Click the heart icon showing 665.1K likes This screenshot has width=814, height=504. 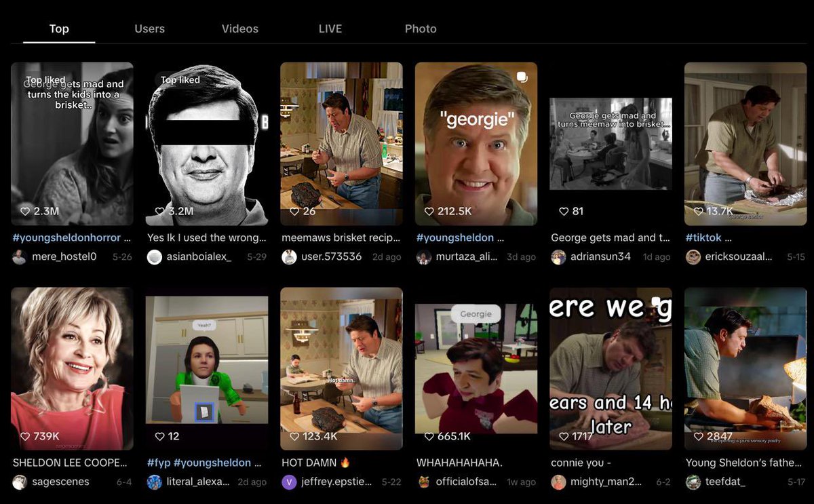(429, 436)
